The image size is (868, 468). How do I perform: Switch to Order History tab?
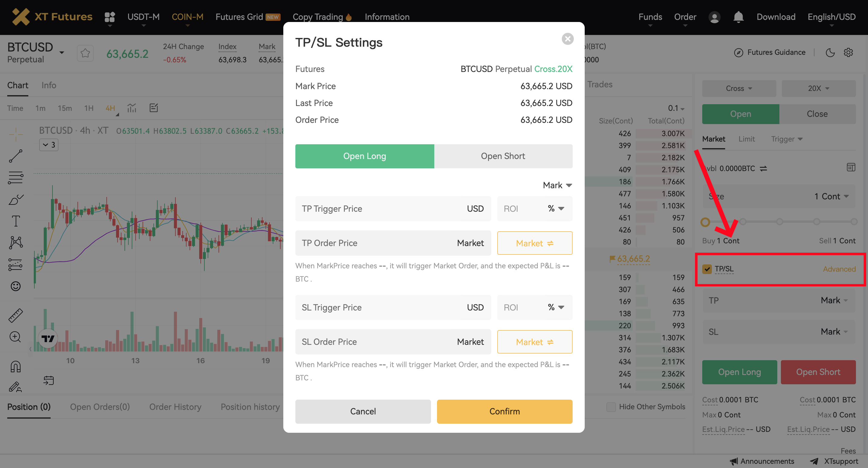tap(175, 407)
